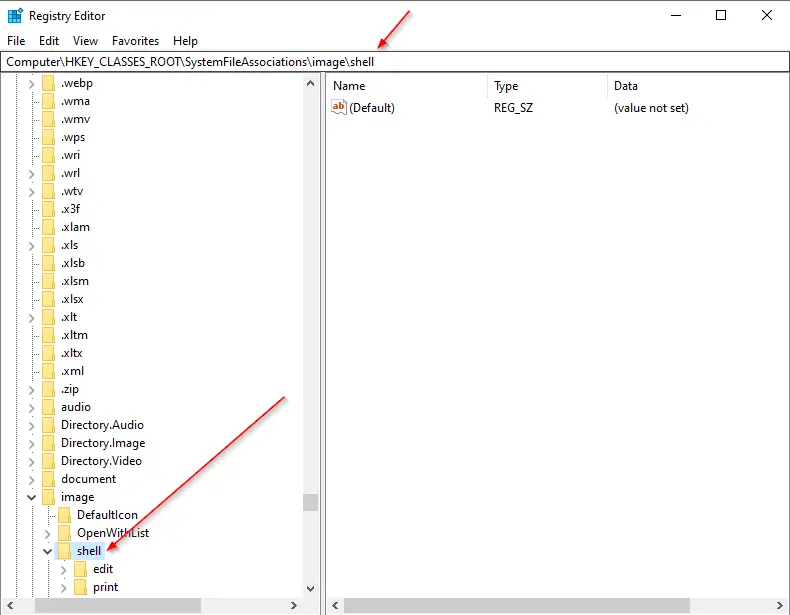This screenshot has height=615, width=790.
Task: Select the .xlsm key folder icon
Action: coord(48,281)
